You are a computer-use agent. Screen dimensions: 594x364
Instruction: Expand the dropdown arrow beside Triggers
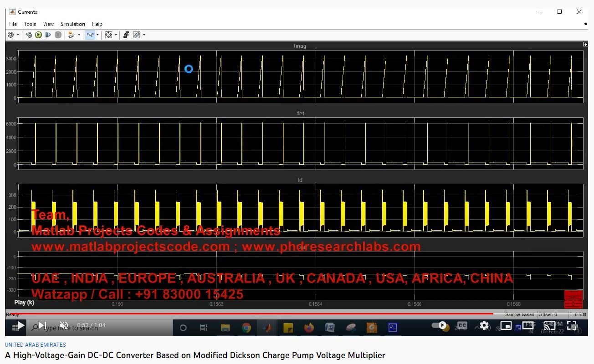97,35
